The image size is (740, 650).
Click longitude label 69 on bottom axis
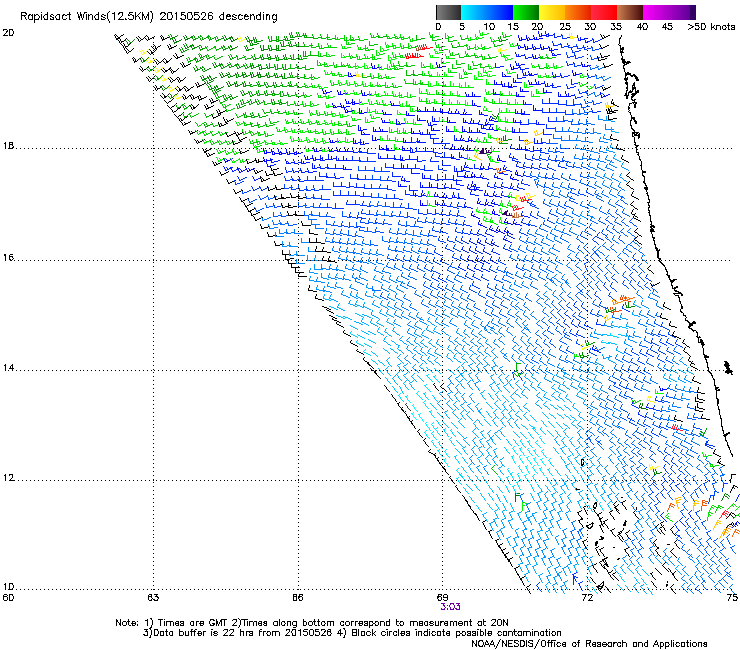point(442,598)
